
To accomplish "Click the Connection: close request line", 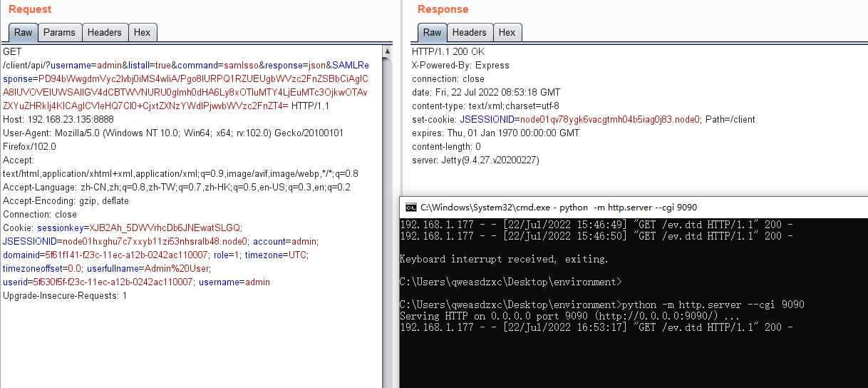I will [x=40, y=215].
